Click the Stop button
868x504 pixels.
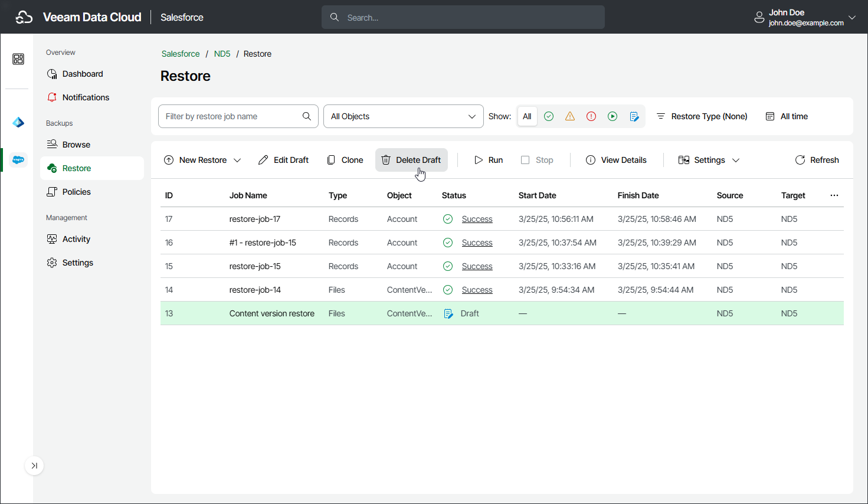point(537,160)
